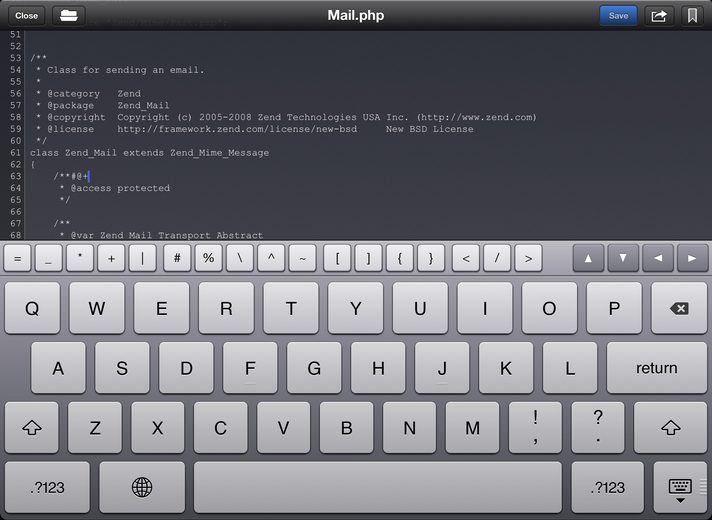
Task: Switch to numbers with left .?123 key
Action: tap(47, 487)
